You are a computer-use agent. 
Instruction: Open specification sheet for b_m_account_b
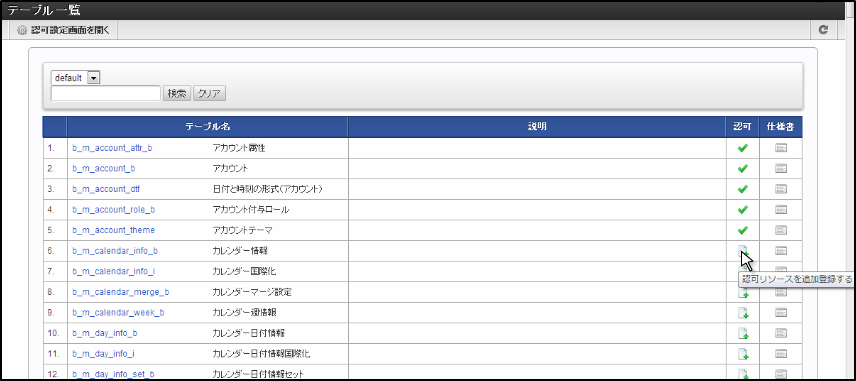(x=781, y=169)
